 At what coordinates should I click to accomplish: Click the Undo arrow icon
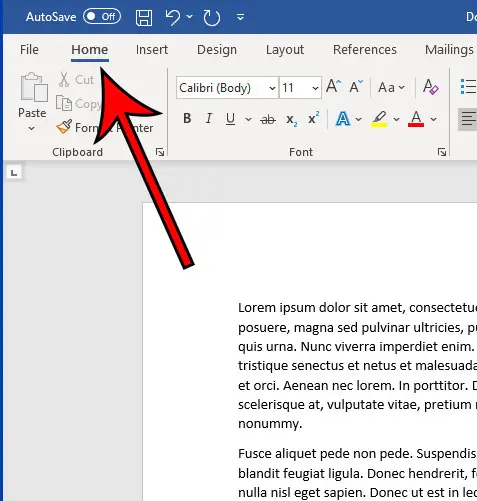coord(173,17)
